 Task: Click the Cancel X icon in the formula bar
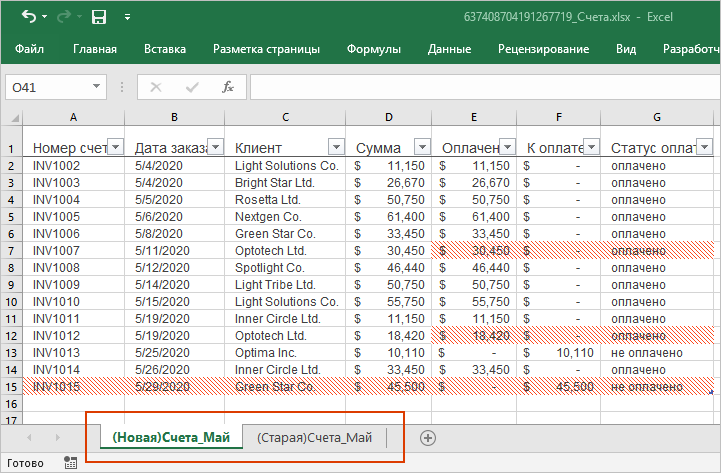tap(156, 87)
